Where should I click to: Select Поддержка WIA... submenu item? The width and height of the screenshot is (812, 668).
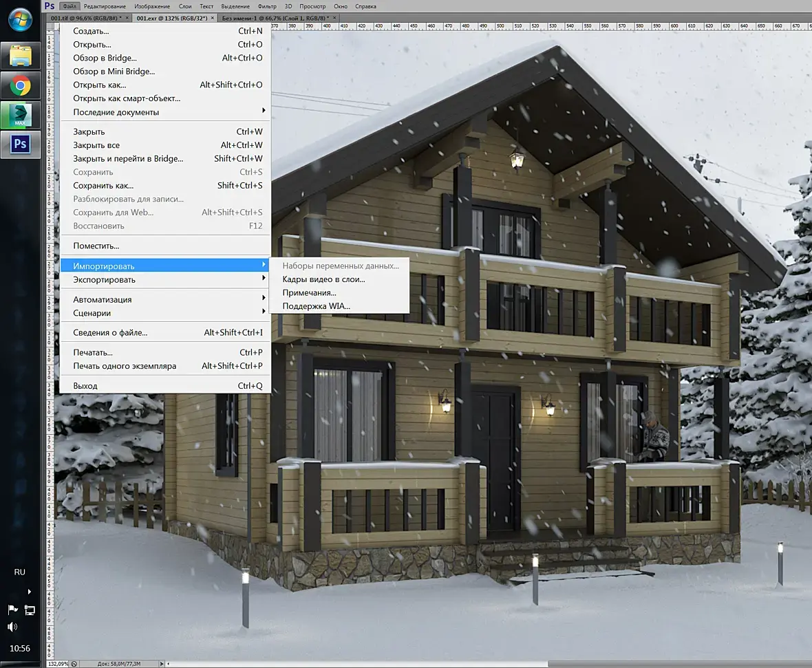click(339, 306)
